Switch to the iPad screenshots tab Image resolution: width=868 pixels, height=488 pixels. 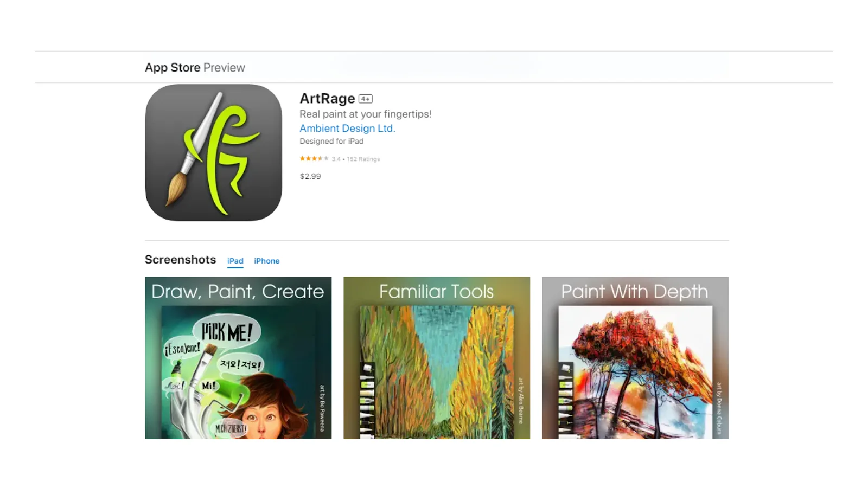[235, 261]
